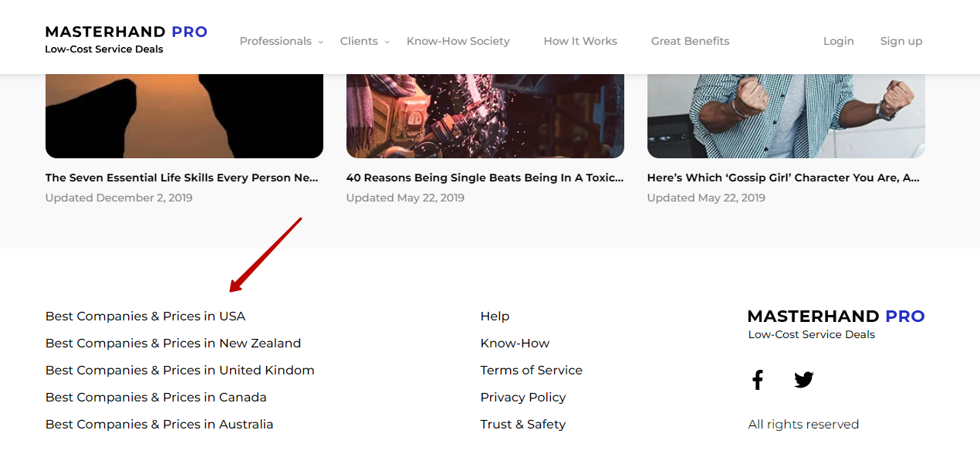Click the Sign up link
The height and width of the screenshot is (464, 980).
pos(901,41)
